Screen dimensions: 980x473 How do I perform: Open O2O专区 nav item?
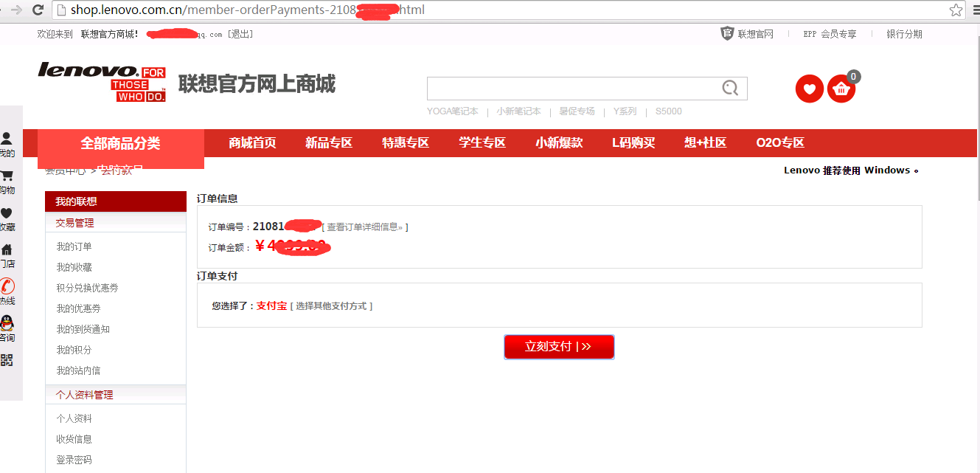(780, 143)
